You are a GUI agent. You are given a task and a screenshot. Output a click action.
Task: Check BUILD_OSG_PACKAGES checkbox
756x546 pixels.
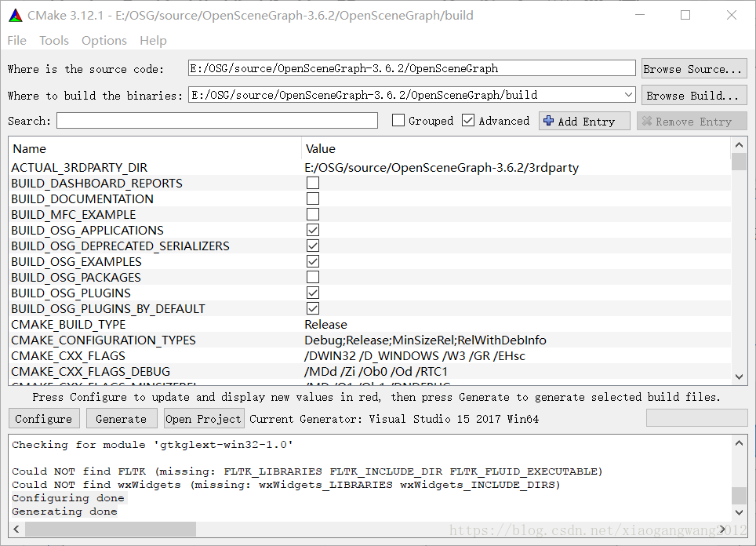(313, 277)
